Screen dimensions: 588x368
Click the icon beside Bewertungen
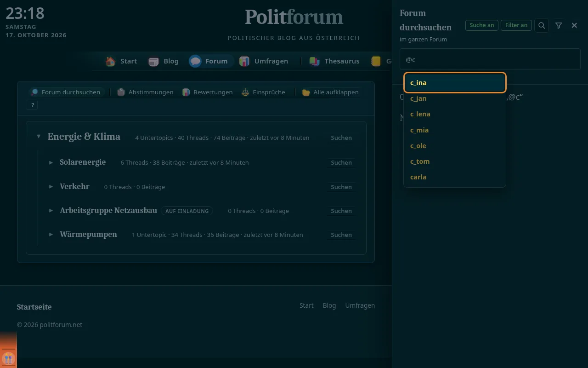tap(186, 92)
